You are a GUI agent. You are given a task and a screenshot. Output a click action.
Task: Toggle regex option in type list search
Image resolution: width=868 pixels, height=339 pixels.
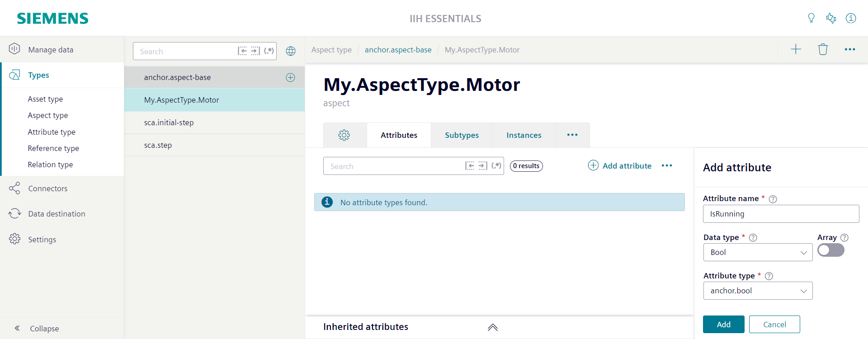click(269, 51)
